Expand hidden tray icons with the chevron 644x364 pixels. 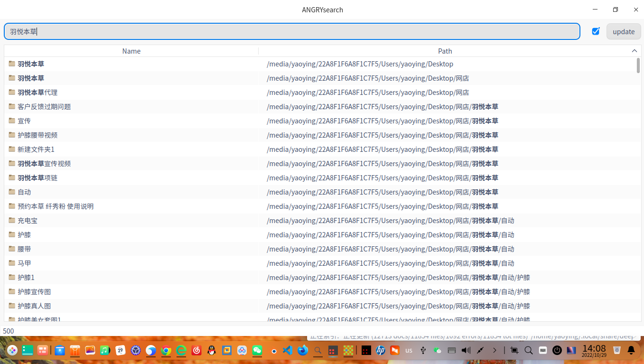pos(495,350)
